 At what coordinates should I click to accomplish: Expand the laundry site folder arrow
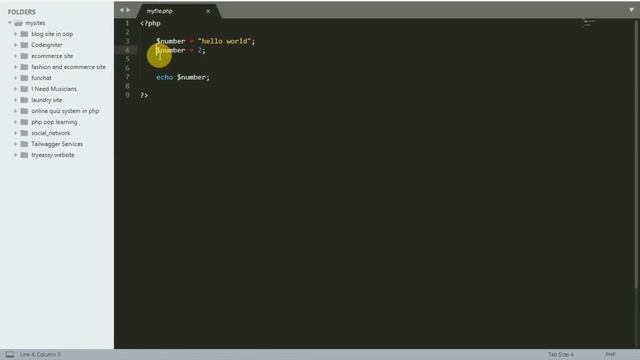pos(16,100)
